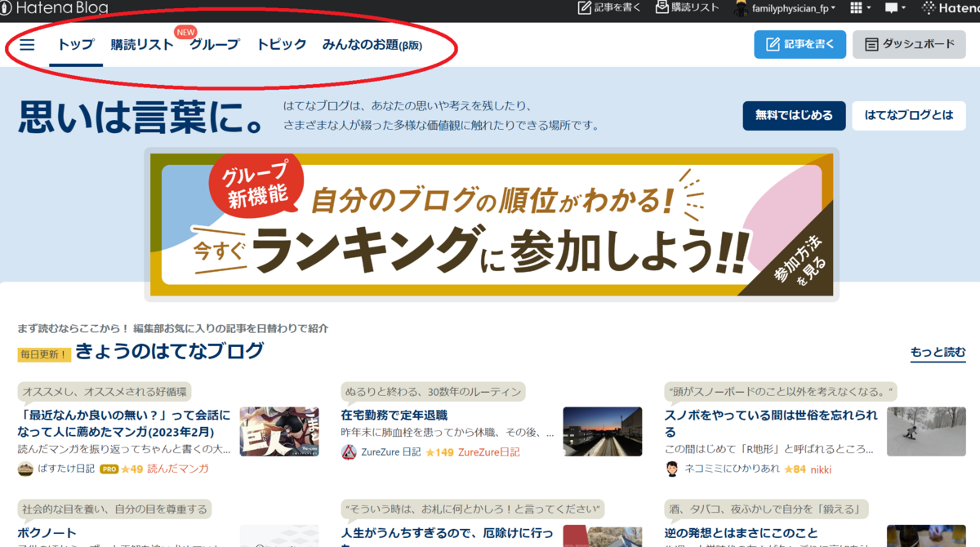Open the ぱすたけ日記 blog name link

(x=66, y=469)
